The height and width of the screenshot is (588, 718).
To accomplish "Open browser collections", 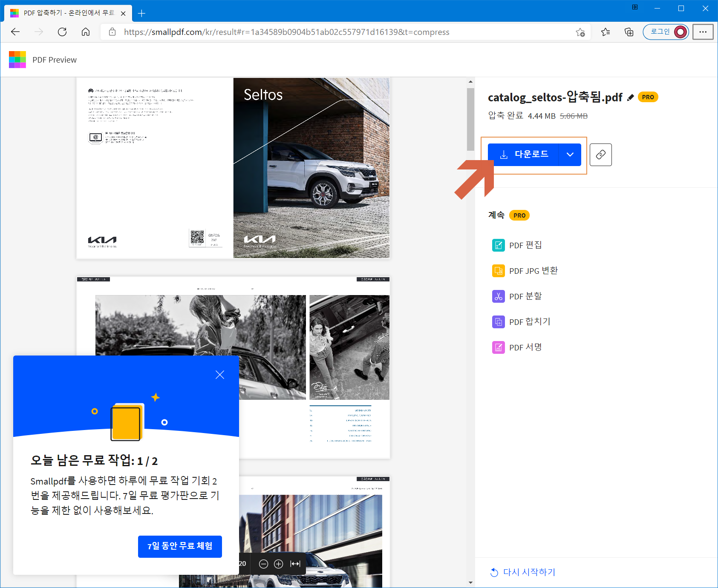I will [x=629, y=32].
